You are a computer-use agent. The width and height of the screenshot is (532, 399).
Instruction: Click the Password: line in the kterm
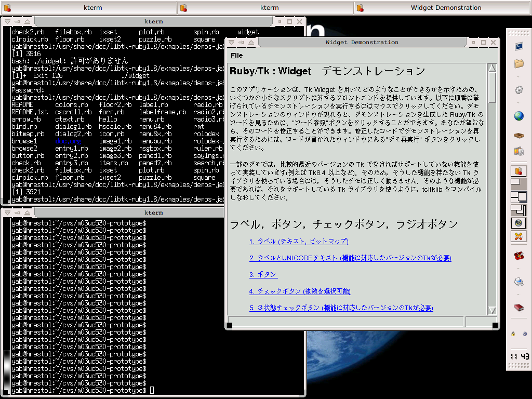pyautogui.click(x=28, y=90)
